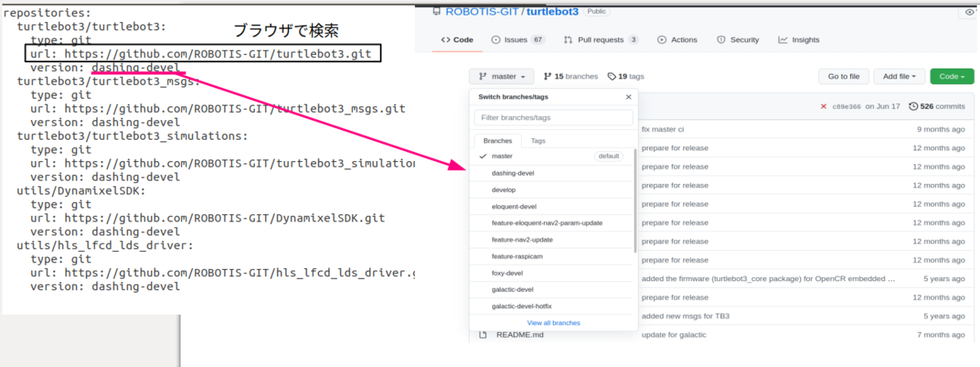980x367 pixels.
Task: Click the 67 counter on Issues tab
Action: click(x=538, y=39)
